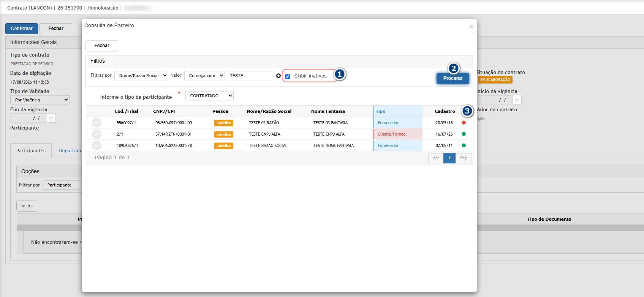Select checkmark icon for TESTE RAZÃO SOCIAL row
Image resolution: width=644 pixels, height=297 pixels.
tap(97, 145)
